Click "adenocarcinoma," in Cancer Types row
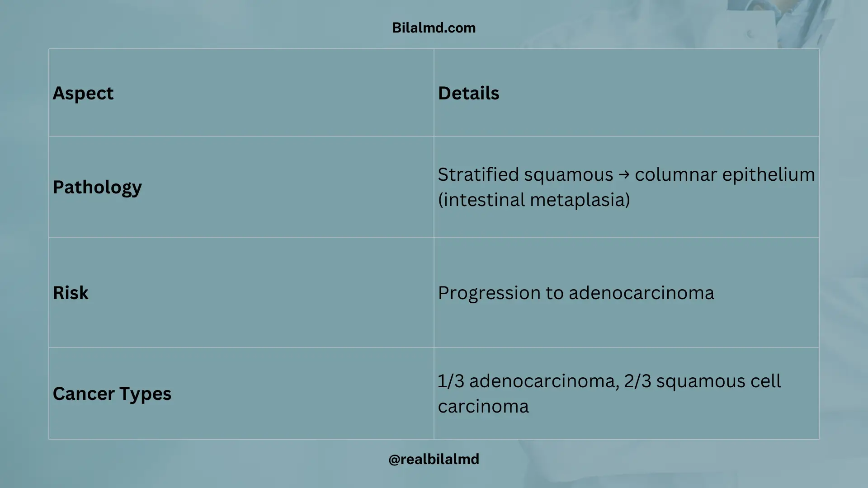 point(544,381)
